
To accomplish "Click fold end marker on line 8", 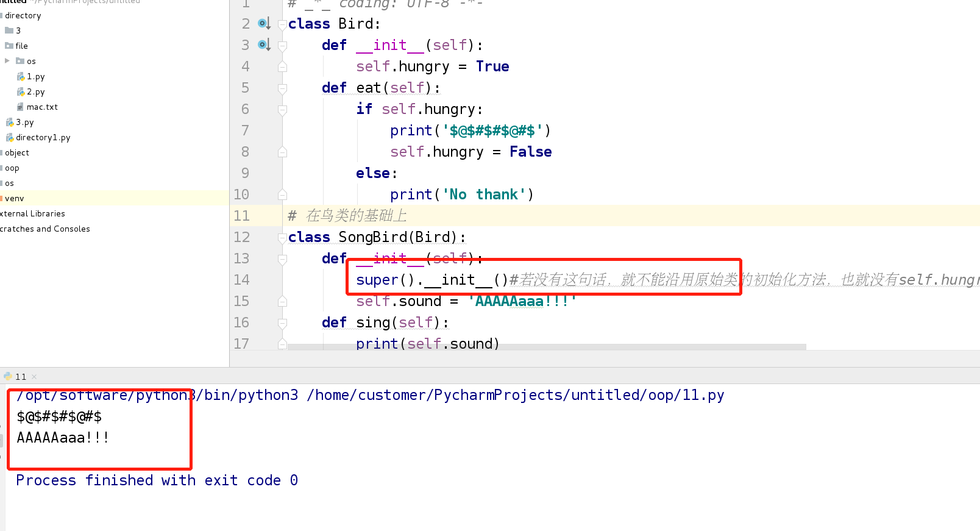I will [x=282, y=152].
